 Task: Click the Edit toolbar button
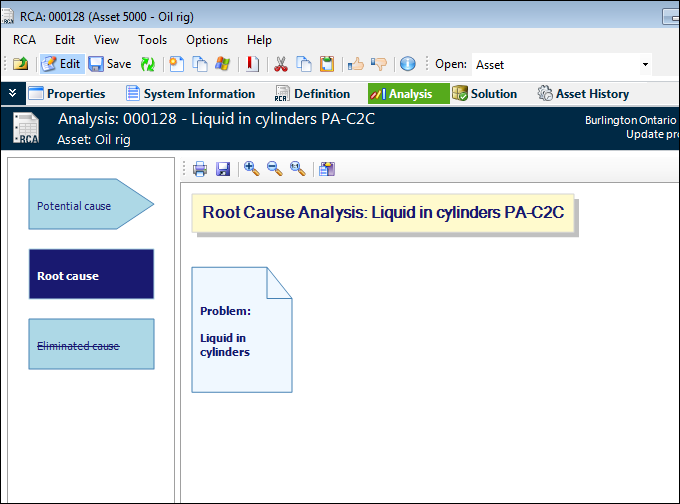(x=62, y=64)
